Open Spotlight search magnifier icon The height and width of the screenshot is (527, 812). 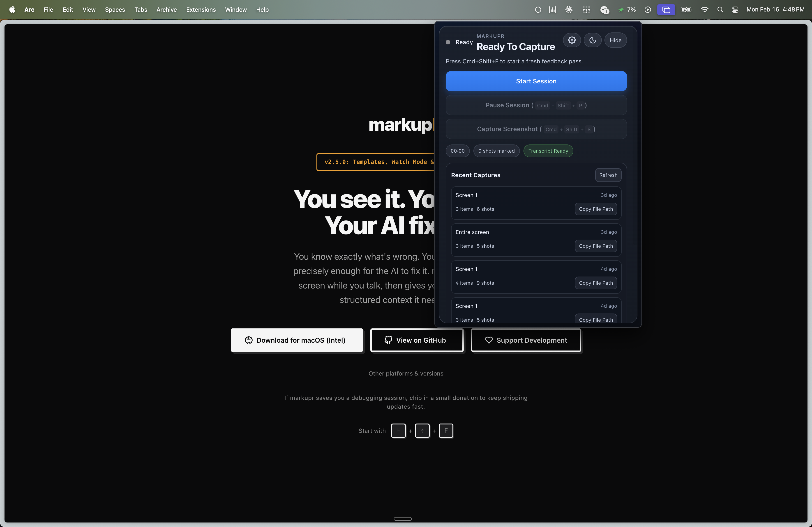point(720,9)
